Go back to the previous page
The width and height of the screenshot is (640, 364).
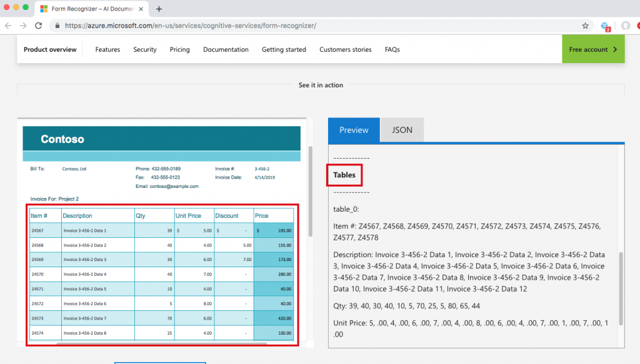tap(8, 26)
